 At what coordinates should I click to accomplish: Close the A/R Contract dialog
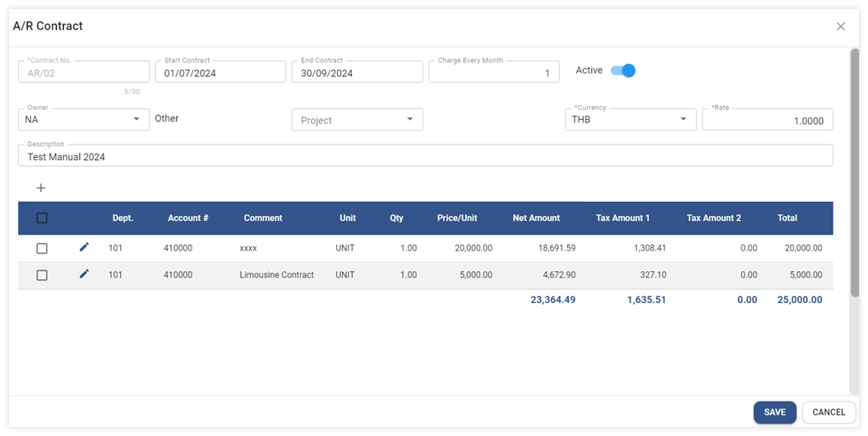[x=840, y=26]
